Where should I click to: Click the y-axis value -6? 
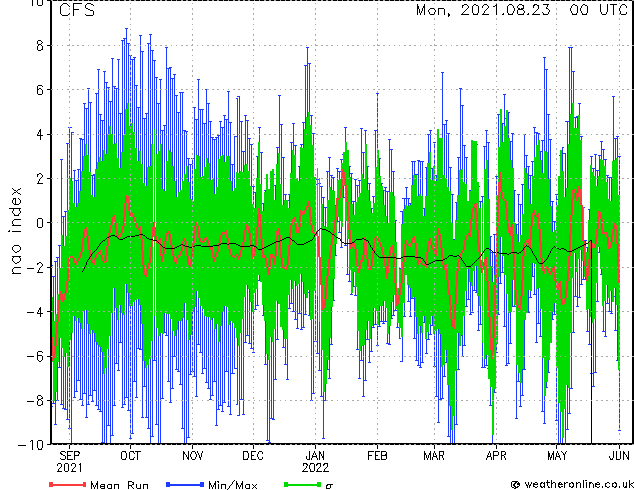35,356
